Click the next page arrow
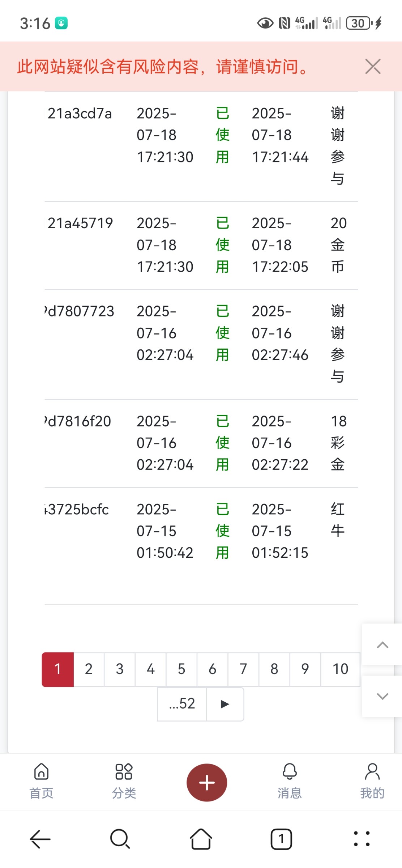Viewport: 402px width, 868px height. [225, 704]
